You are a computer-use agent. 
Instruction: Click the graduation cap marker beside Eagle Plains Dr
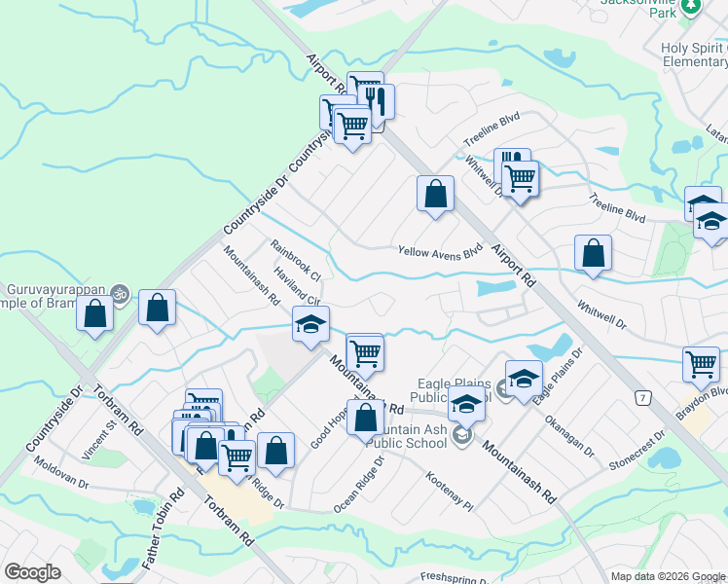(525, 379)
